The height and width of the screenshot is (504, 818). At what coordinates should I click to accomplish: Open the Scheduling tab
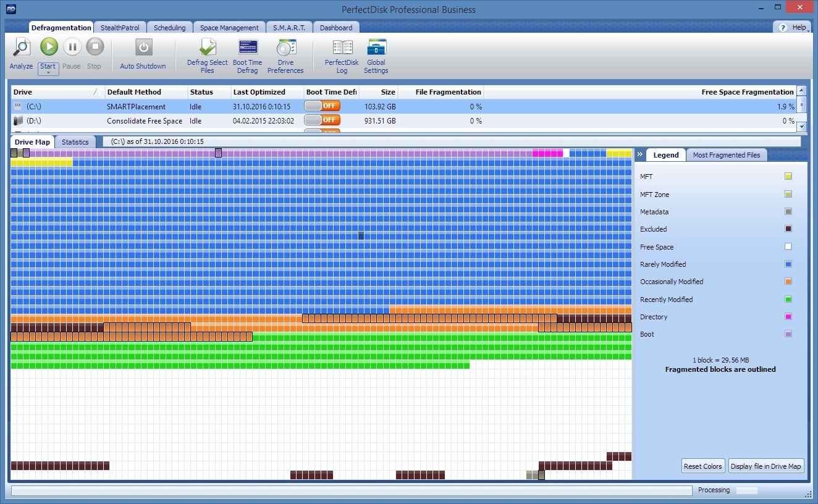coord(170,28)
